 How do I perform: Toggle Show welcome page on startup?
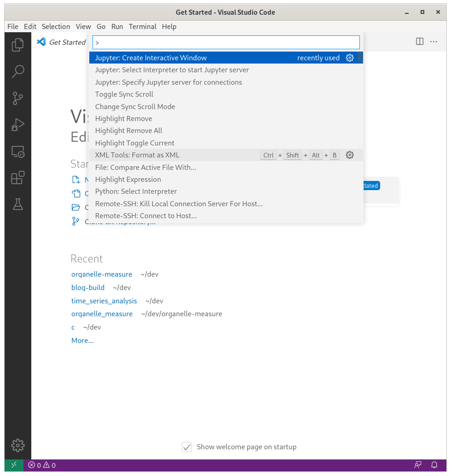(187, 447)
